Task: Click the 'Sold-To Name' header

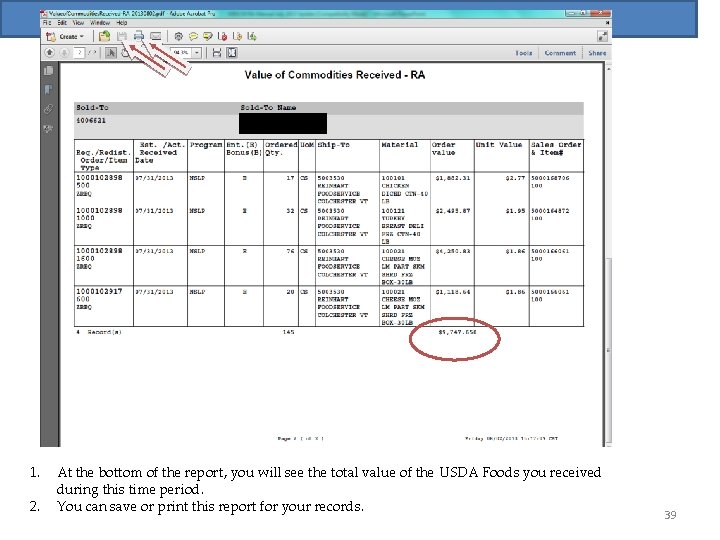Action: (268, 107)
